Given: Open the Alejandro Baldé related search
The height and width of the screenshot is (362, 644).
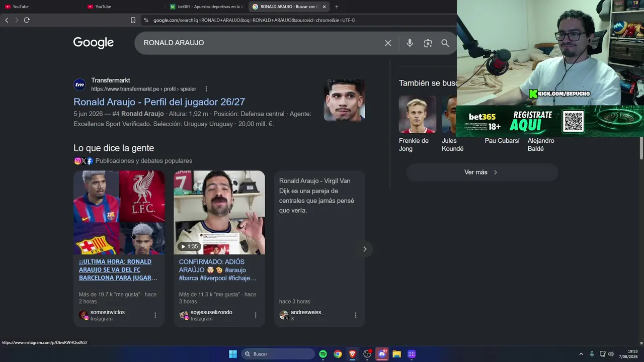Looking at the screenshot, I should click(x=541, y=145).
